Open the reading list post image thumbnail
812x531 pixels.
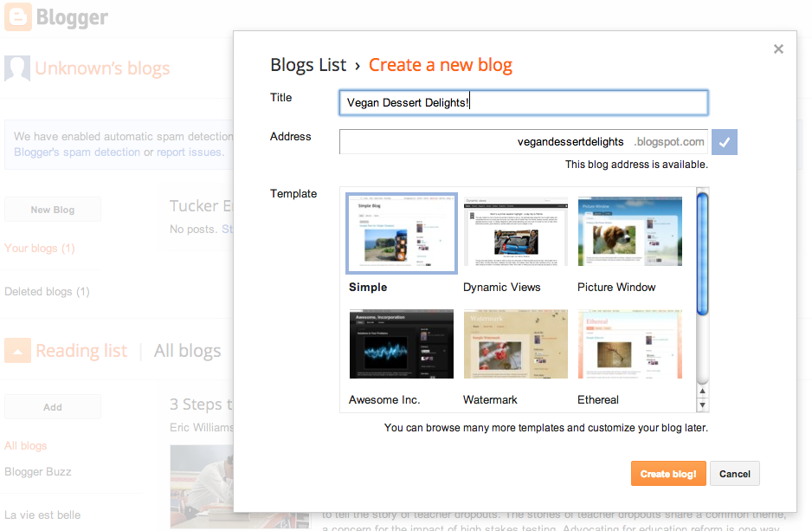pyautogui.click(x=202, y=487)
